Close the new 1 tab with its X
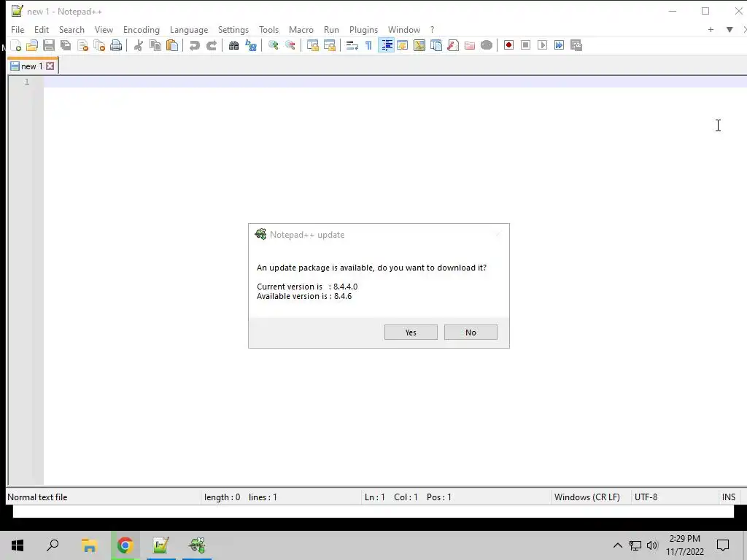The width and height of the screenshot is (747, 560). click(x=50, y=66)
